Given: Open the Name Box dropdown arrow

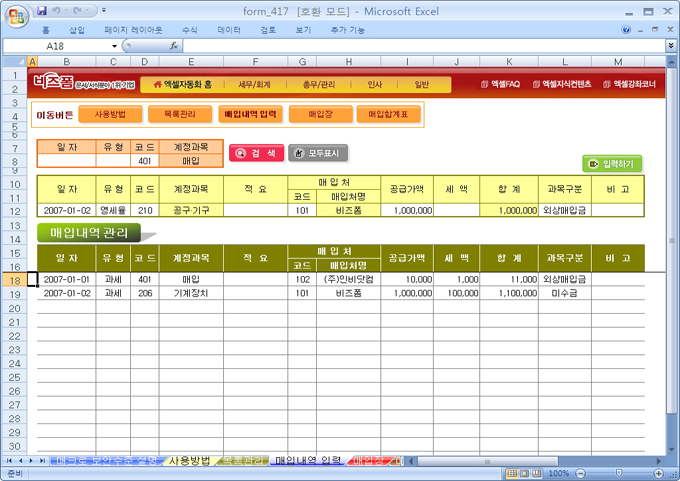Looking at the screenshot, I should click(115, 46).
